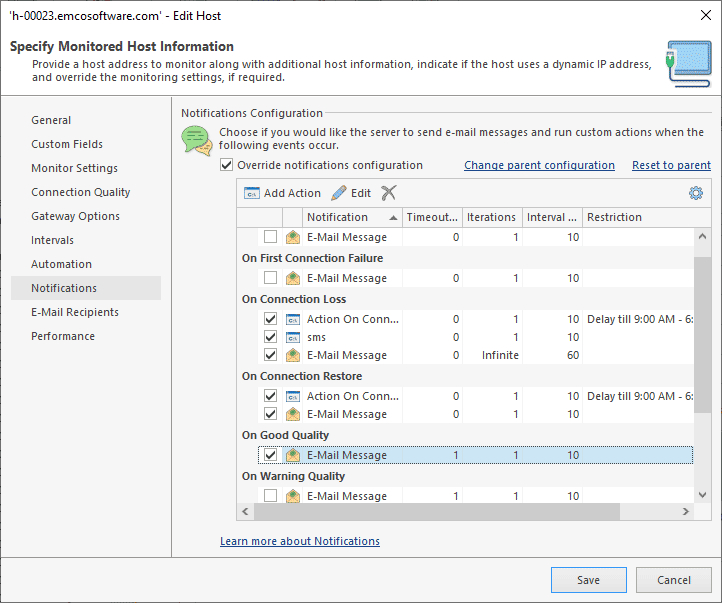This screenshot has height=603, width=722.
Task: Select the 'On Warning Quality' group header
Action: coord(293,476)
